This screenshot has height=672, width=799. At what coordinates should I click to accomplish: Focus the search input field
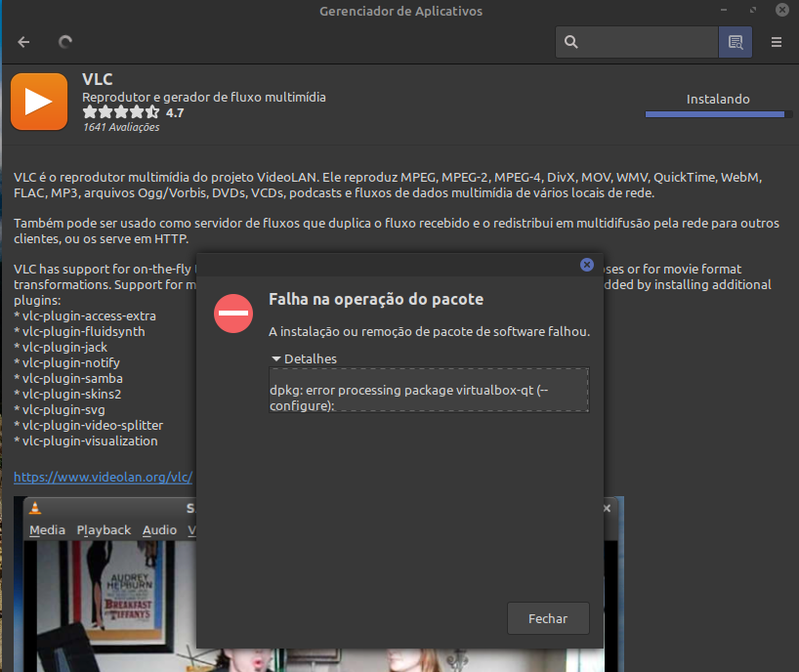[x=637, y=42]
